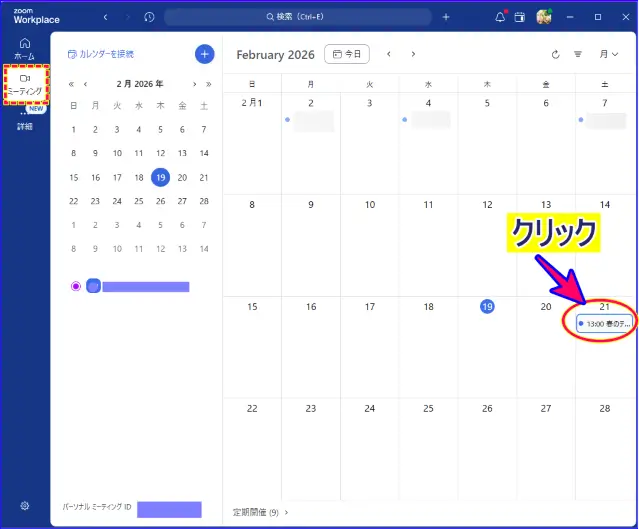
Task: Open the 月 view dropdown
Action: coord(609,54)
